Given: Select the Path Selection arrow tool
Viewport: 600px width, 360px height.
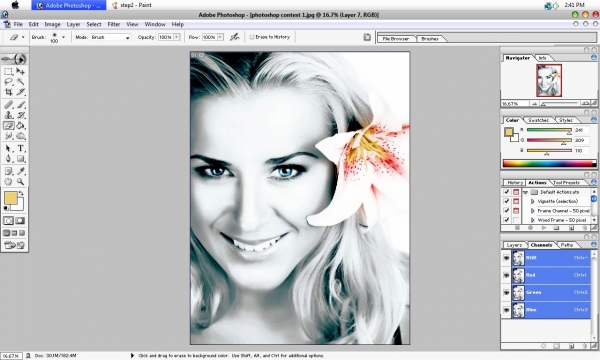Looking at the screenshot, I should point(8,148).
